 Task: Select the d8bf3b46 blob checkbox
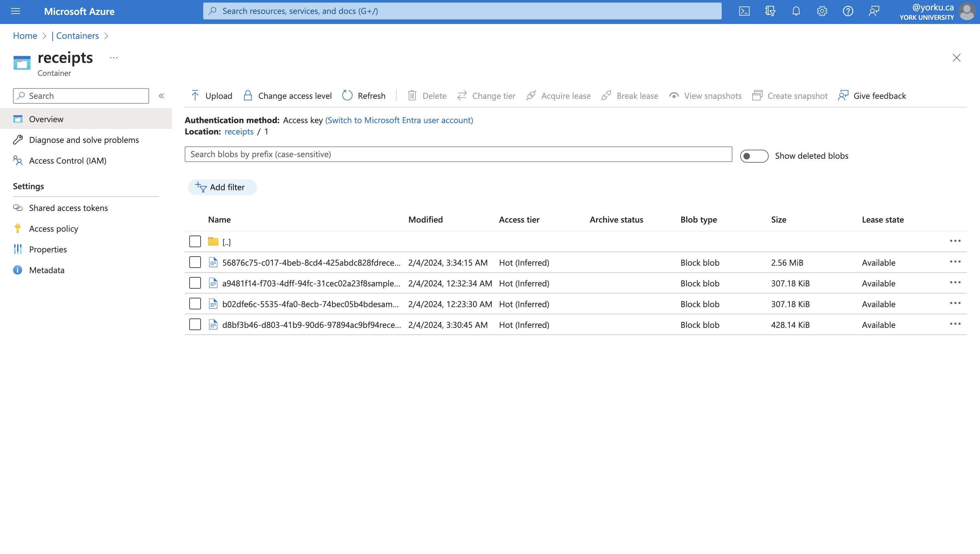[195, 325]
